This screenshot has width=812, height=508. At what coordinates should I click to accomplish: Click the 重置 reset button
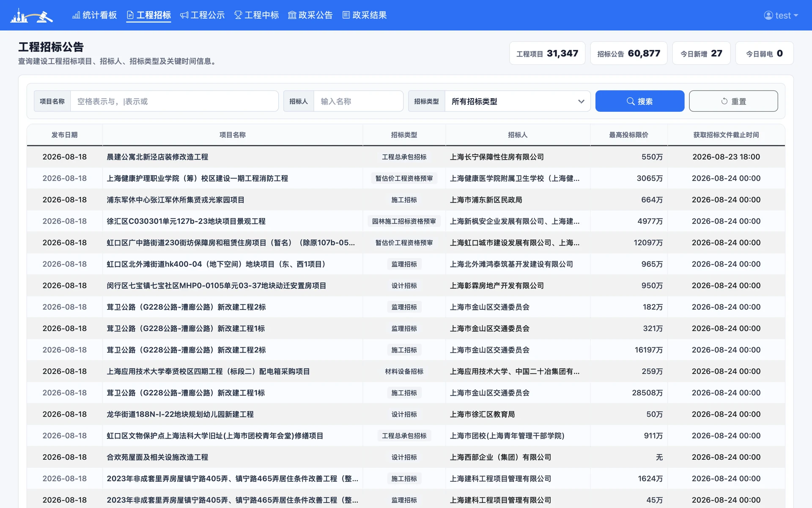(733, 101)
